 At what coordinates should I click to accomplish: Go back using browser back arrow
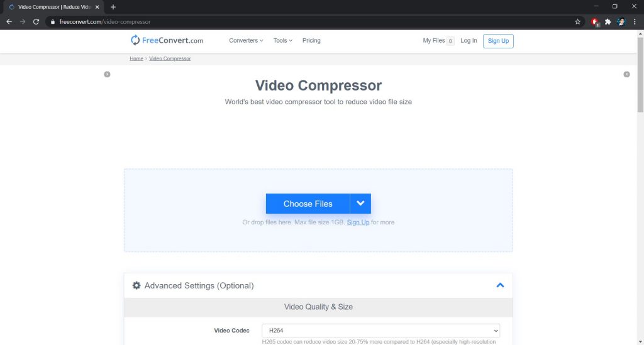[x=9, y=21]
